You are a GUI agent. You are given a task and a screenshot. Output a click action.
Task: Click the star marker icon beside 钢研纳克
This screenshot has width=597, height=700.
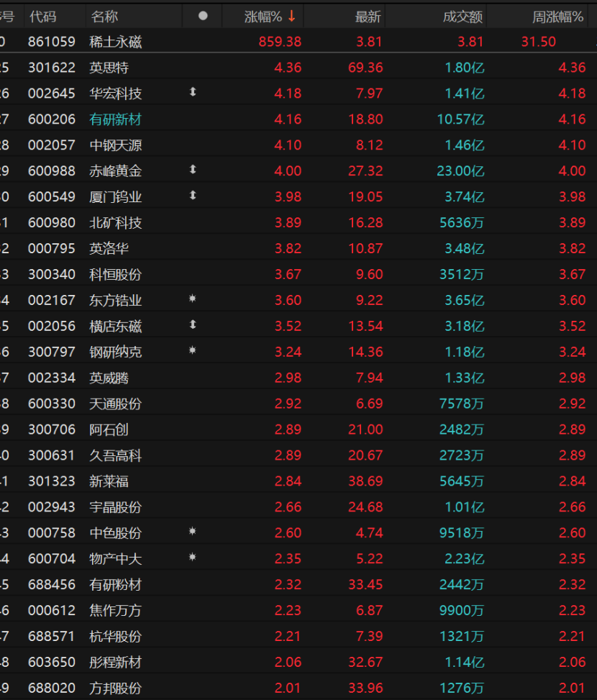click(x=193, y=350)
